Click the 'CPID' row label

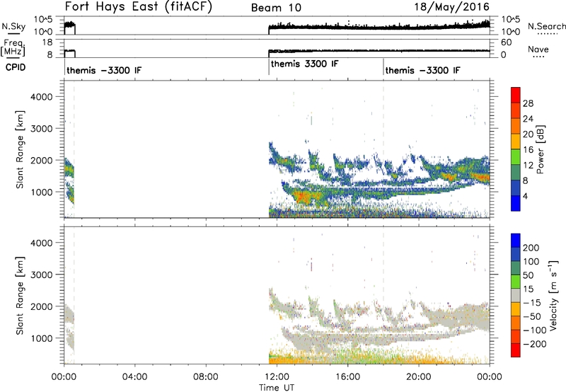16,67
